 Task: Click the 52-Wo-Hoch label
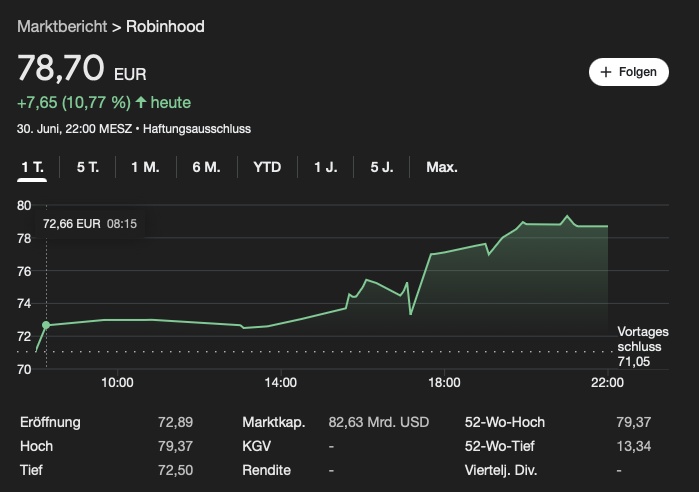point(505,422)
